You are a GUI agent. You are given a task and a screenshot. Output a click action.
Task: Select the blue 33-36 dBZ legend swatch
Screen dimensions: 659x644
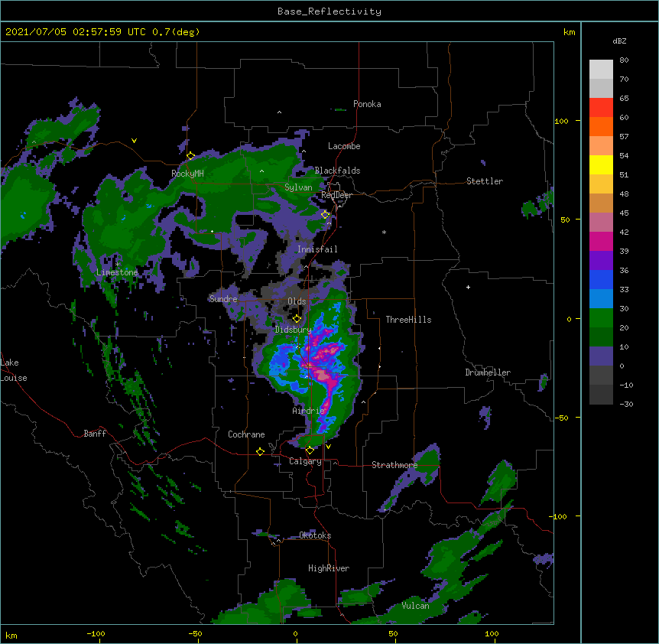pyautogui.click(x=601, y=279)
